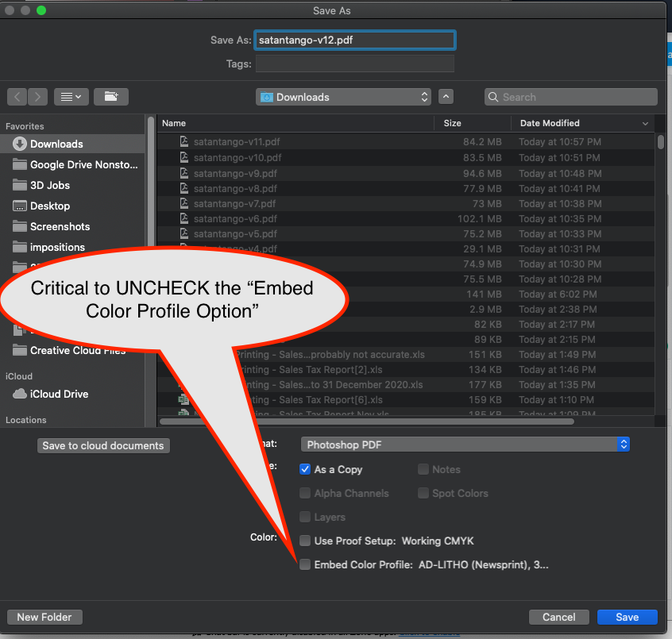Create a new folder via toolbar icon
Screen dimensions: 672x639
click(x=111, y=97)
